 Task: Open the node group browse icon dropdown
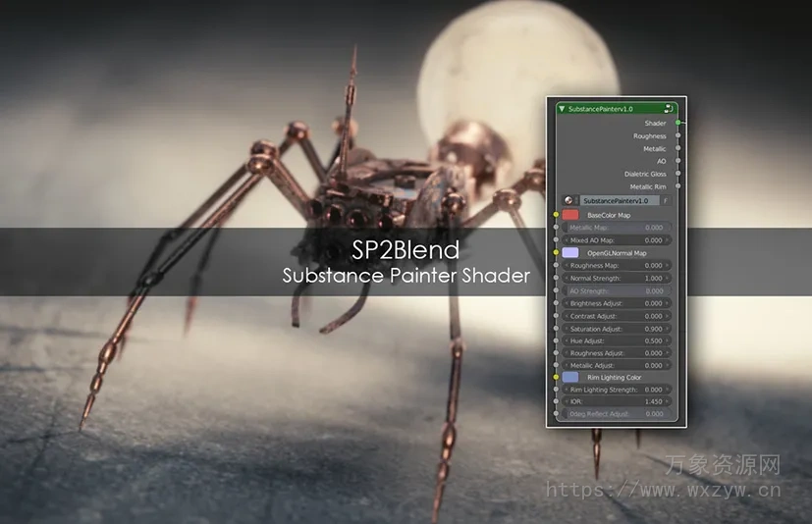point(568,200)
